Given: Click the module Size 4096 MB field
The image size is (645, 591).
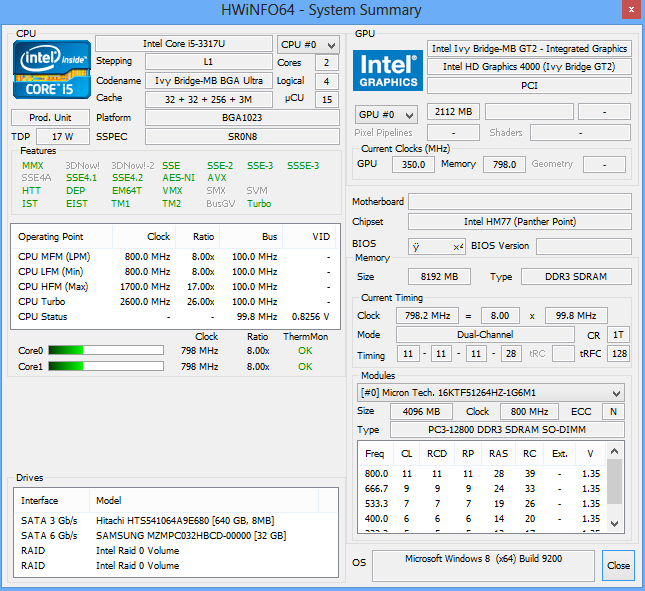Looking at the screenshot, I should click(421, 412).
